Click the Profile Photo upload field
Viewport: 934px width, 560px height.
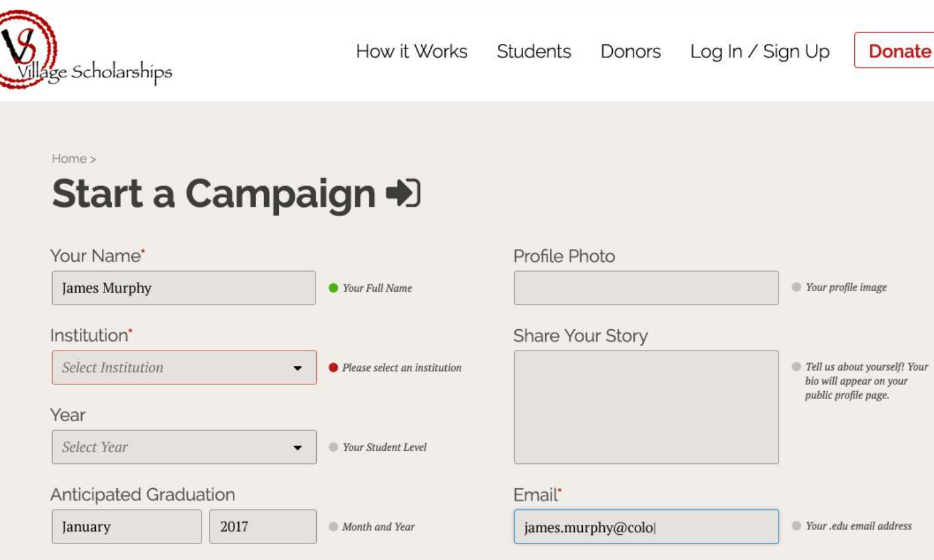tap(646, 288)
